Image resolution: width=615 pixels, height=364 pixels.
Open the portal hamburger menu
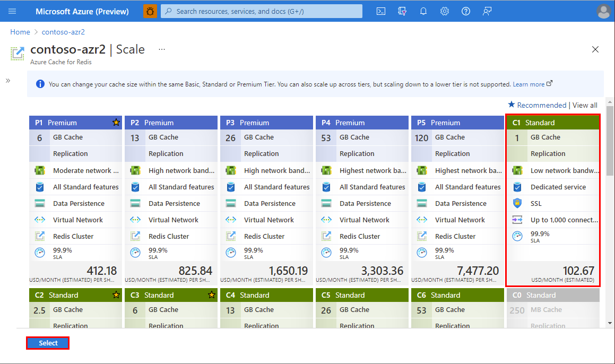click(12, 11)
